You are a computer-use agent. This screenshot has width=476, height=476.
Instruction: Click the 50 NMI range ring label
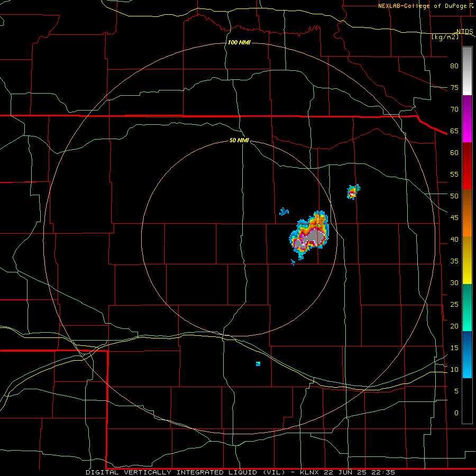click(239, 140)
